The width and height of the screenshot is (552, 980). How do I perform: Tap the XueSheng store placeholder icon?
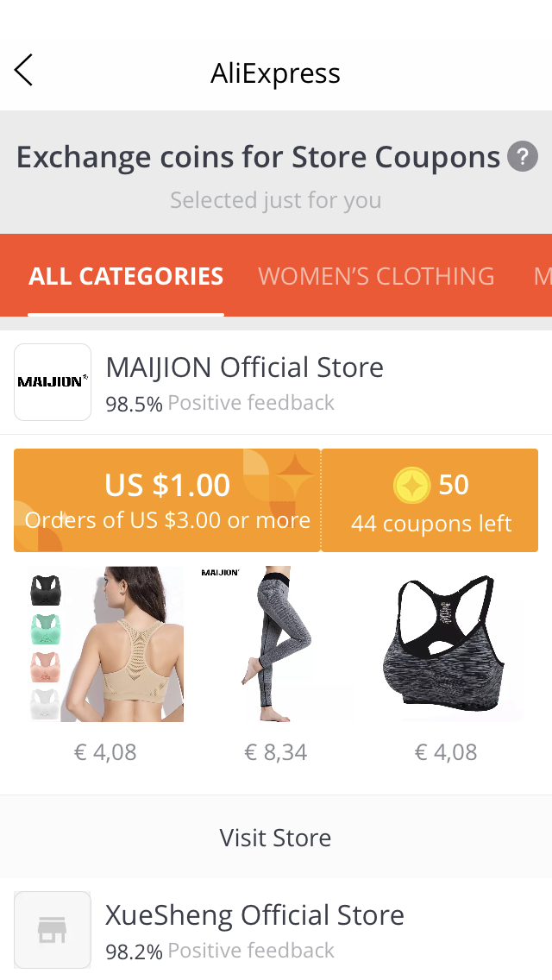[53, 930]
